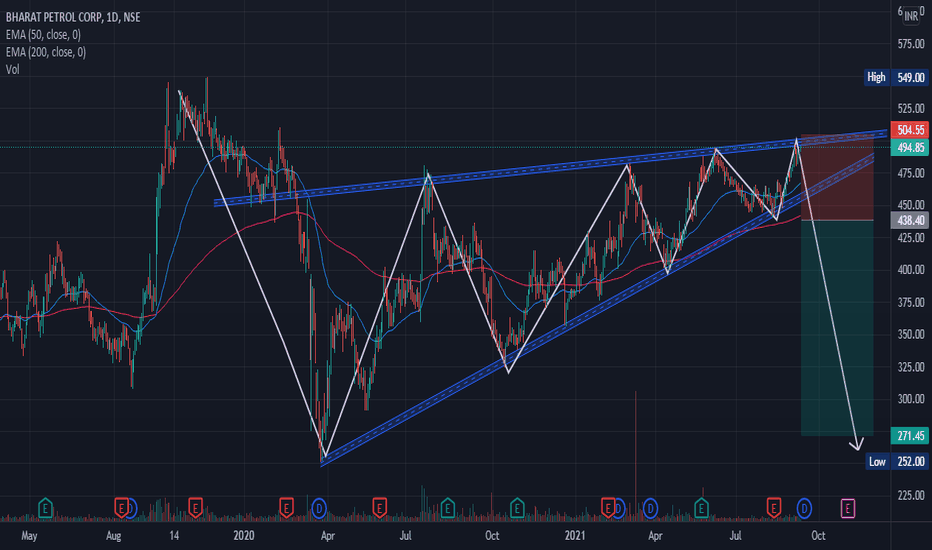Open the blue dividend marker left of Oct 2021
Screen dimensions: 932x550
[804, 509]
